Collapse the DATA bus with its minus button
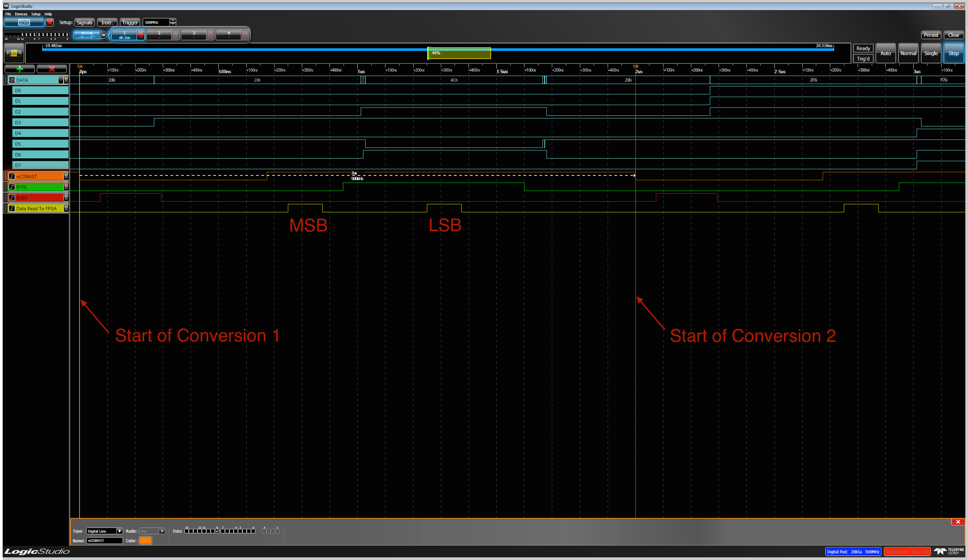 point(60,80)
